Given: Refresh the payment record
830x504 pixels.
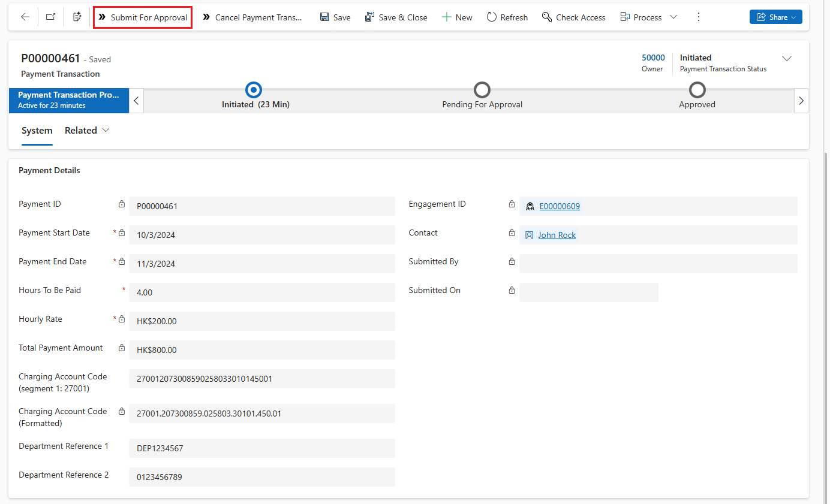Looking at the screenshot, I should point(507,17).
